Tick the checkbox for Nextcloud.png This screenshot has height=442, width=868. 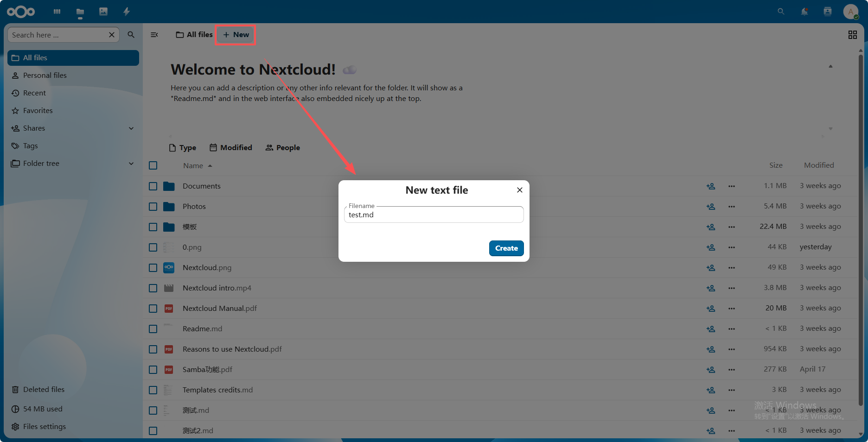[x=153, y=268]
